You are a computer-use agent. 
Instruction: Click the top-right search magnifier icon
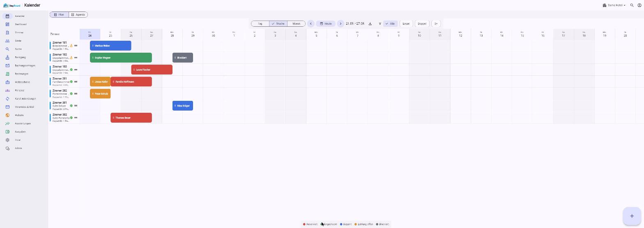click(x=632, y=5)
